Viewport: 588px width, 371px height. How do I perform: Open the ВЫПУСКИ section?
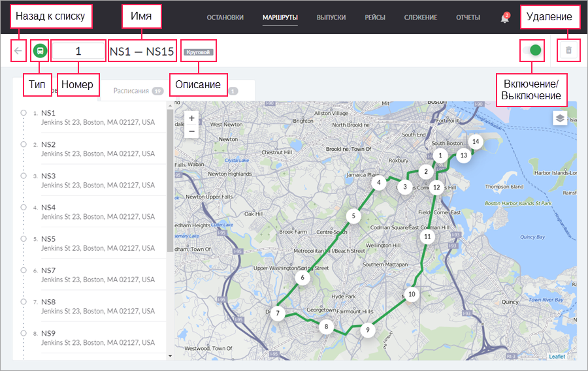(331, 17)
